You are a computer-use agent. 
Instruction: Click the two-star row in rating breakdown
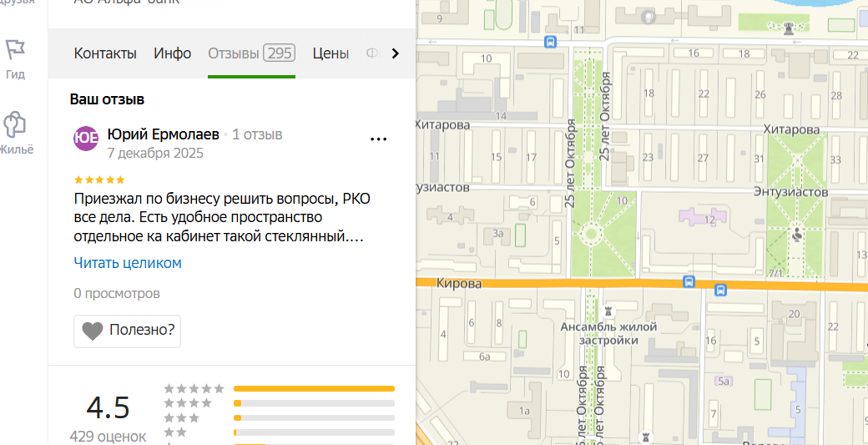tap(280, 432)
